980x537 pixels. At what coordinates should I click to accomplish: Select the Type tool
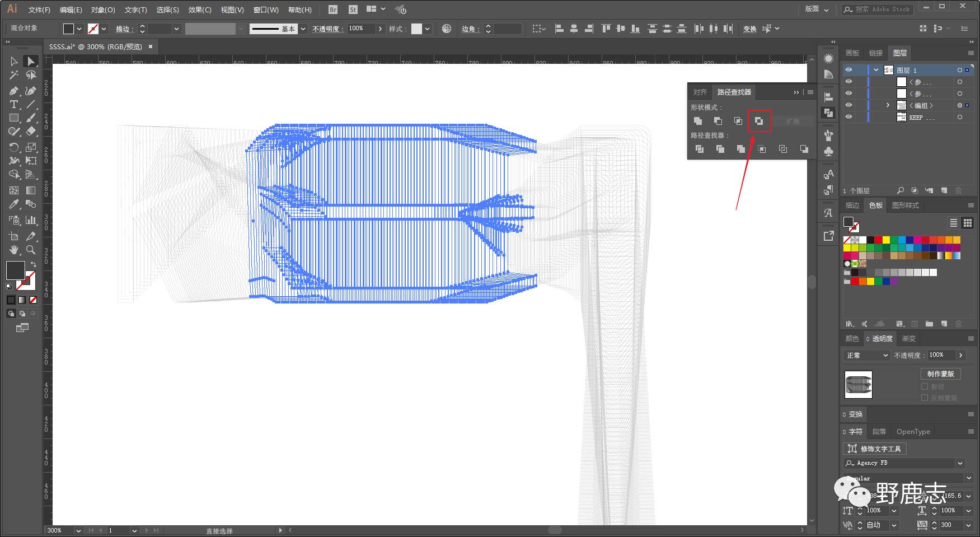[x=14, y=105]
